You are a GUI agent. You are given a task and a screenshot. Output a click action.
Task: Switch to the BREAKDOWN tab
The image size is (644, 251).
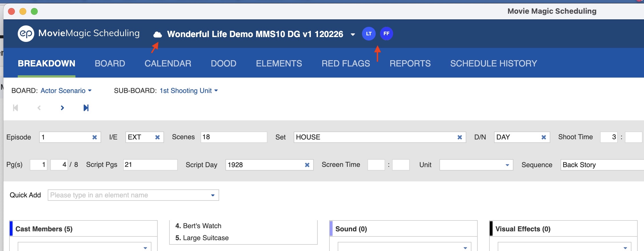(47, 63)
